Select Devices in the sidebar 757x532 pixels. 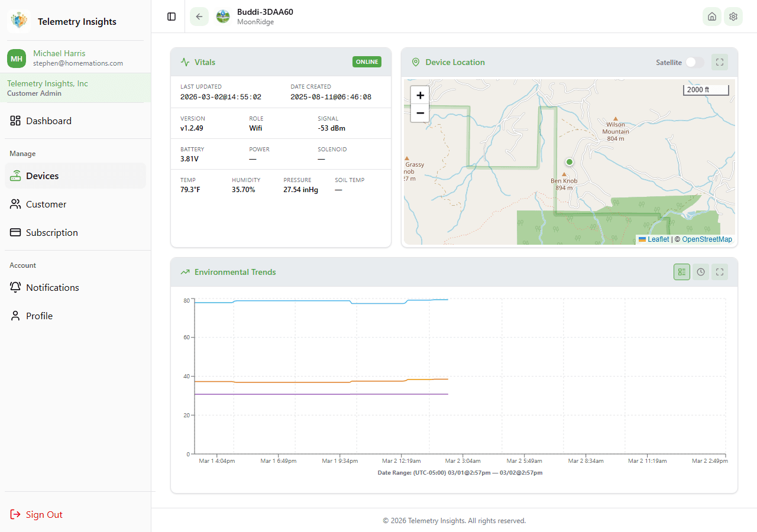[x=42, y=176]
